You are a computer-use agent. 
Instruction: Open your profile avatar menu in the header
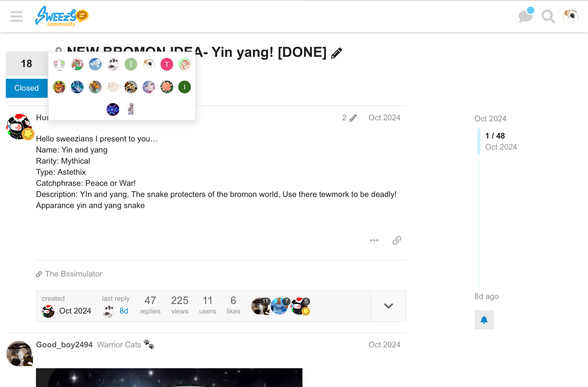tap(571, 17)
